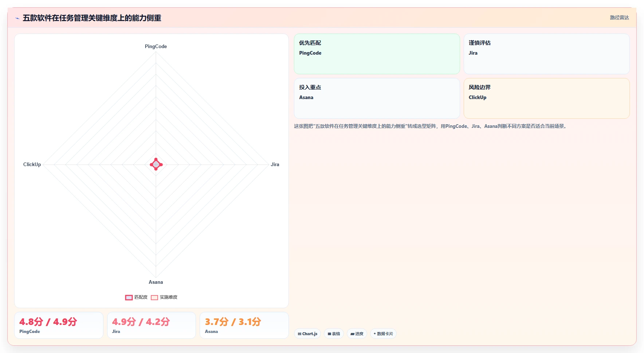Viewport: 644px width, 353px height.
Task: Click the PingCode radar axis label
Action: 156,46
